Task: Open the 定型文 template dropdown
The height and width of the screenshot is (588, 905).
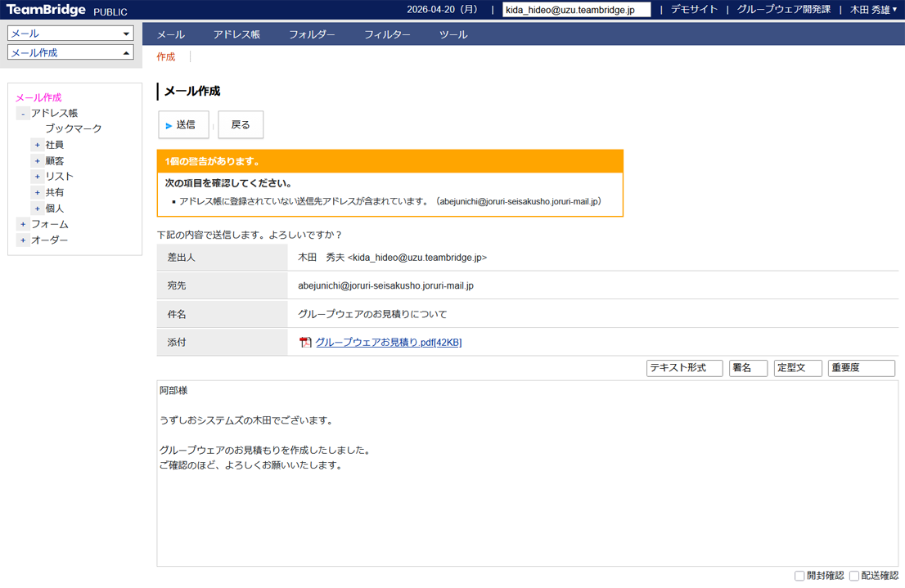Action: (x=798, y=367)
